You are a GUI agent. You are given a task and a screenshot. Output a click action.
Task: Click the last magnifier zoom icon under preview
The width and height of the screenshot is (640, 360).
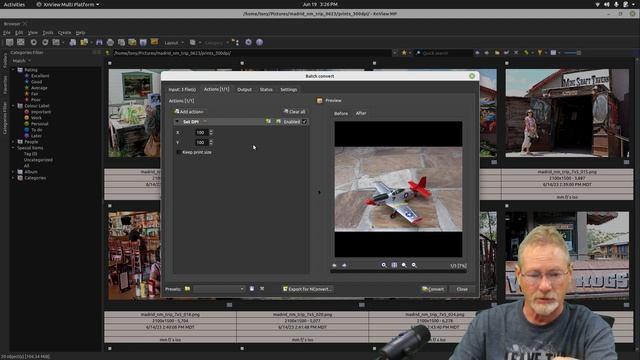coord(414,265)
